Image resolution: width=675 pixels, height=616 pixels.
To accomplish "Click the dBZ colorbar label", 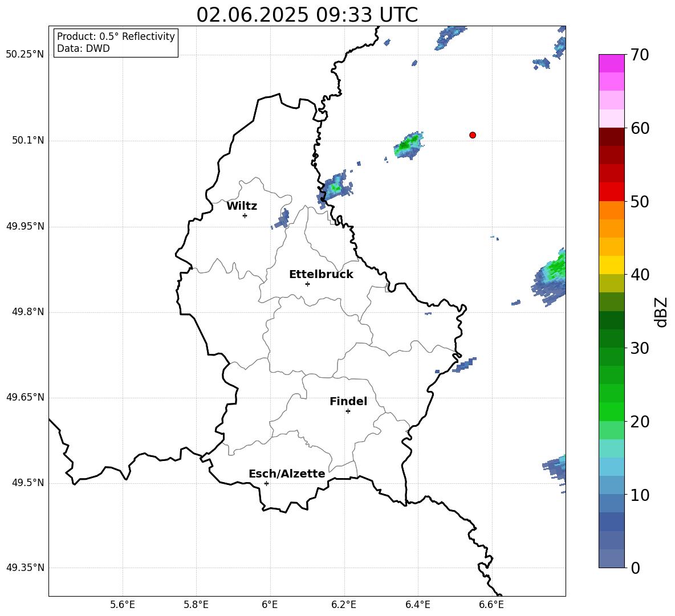I will (661, 312).
